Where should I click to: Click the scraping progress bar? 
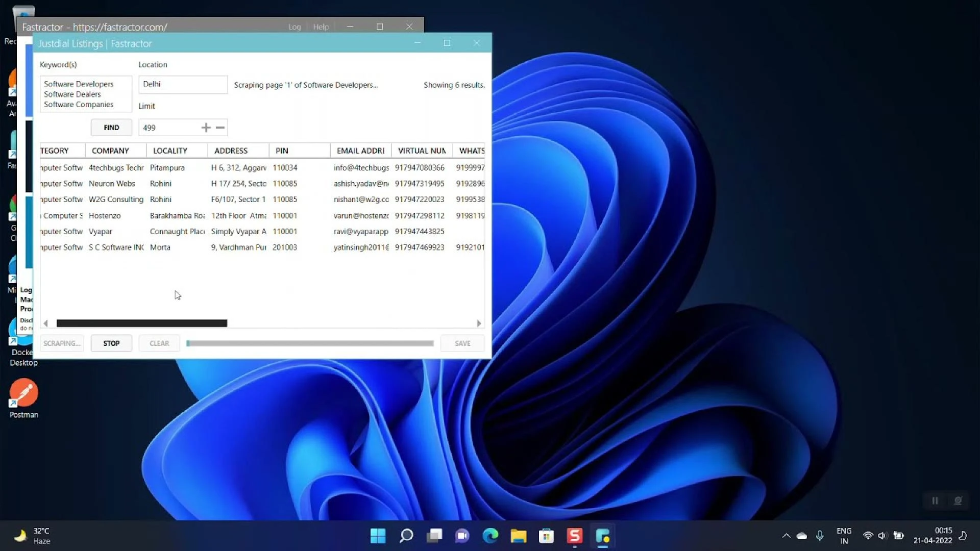point(310,343)
